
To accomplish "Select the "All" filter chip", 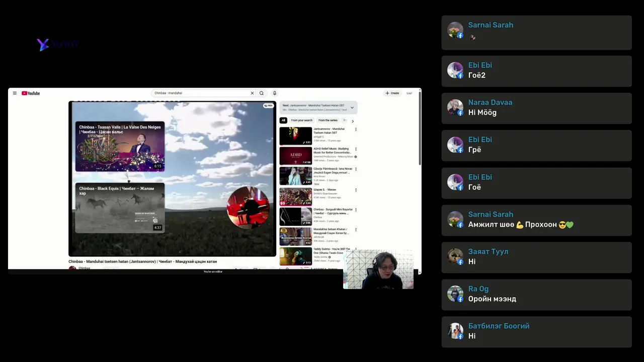I will pos(283,120).
